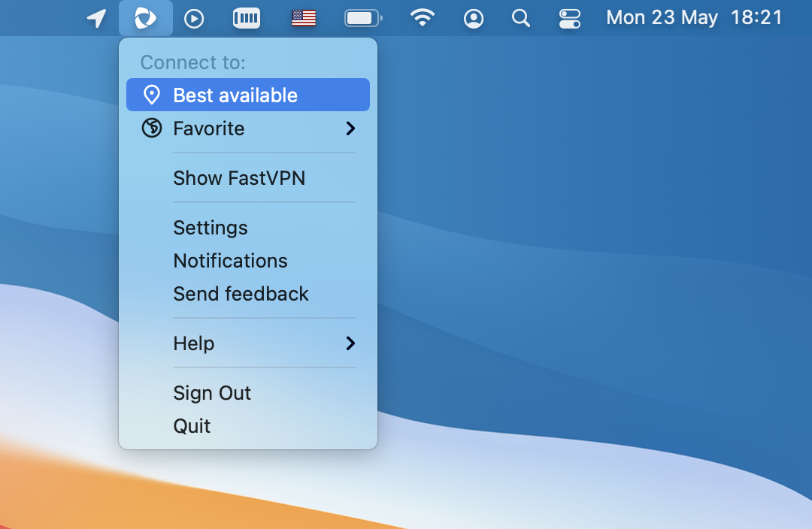812x529 pixels.
Task: Open Settings from the menu
Action: tap(248, 227)
